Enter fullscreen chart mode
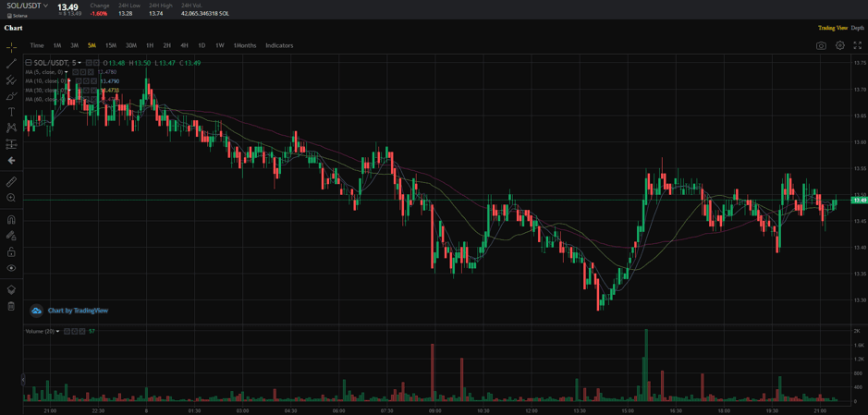Screen dimensions: 868x415 click(857, 45)
